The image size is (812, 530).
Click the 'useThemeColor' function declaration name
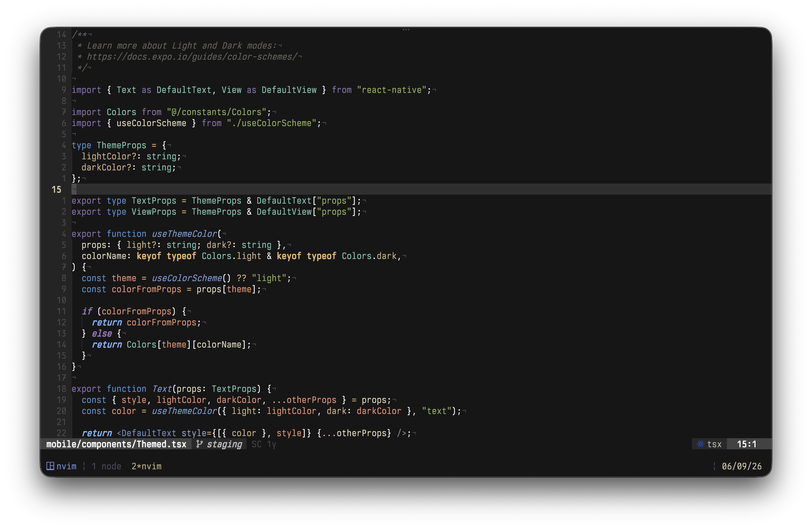(x=184, y=234)
